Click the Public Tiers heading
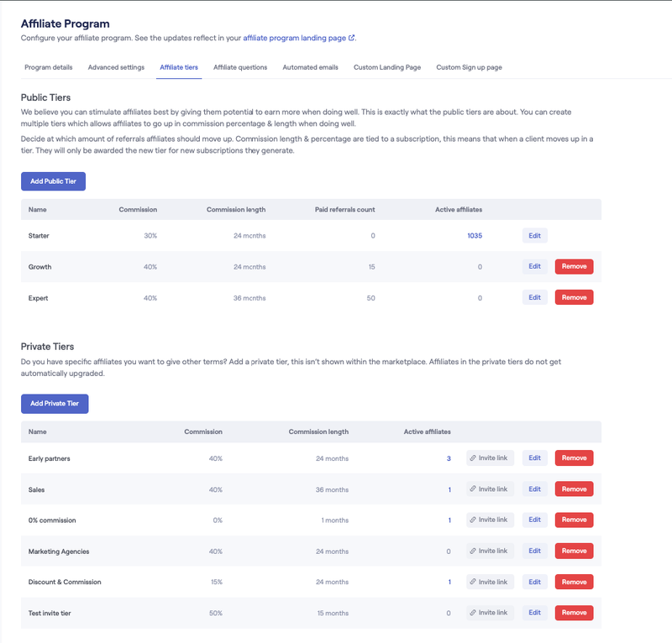Viewport: 672px width, 643px height. (x=45, y=97)
